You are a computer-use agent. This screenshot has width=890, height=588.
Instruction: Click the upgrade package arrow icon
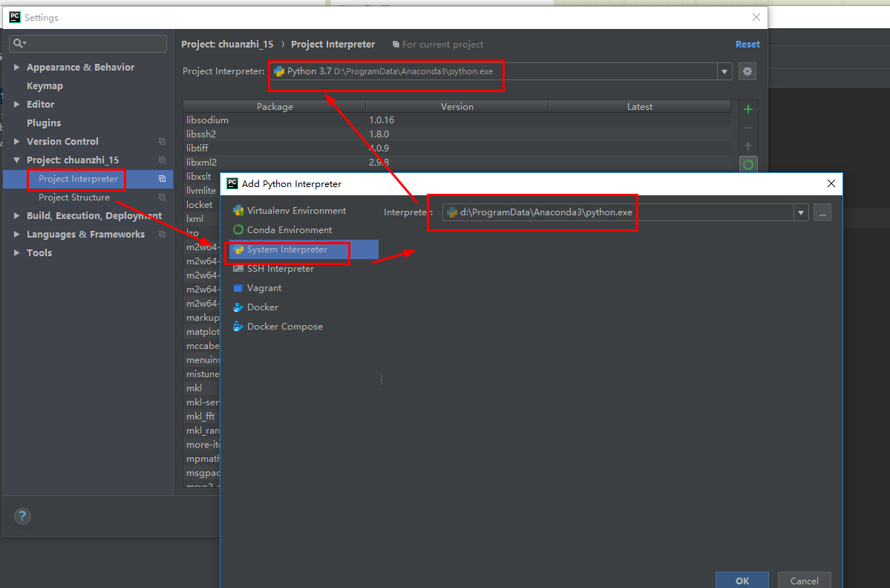[x=748, y=146]
